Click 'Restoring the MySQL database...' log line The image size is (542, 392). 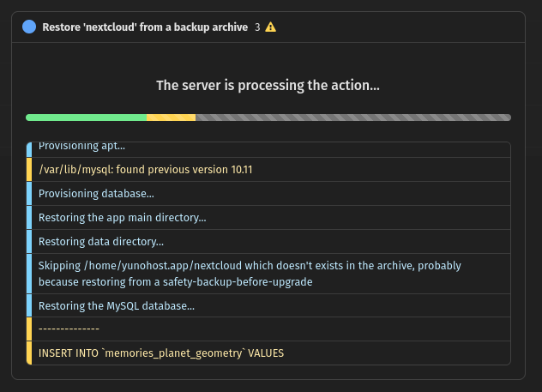[x=117, y=305]
